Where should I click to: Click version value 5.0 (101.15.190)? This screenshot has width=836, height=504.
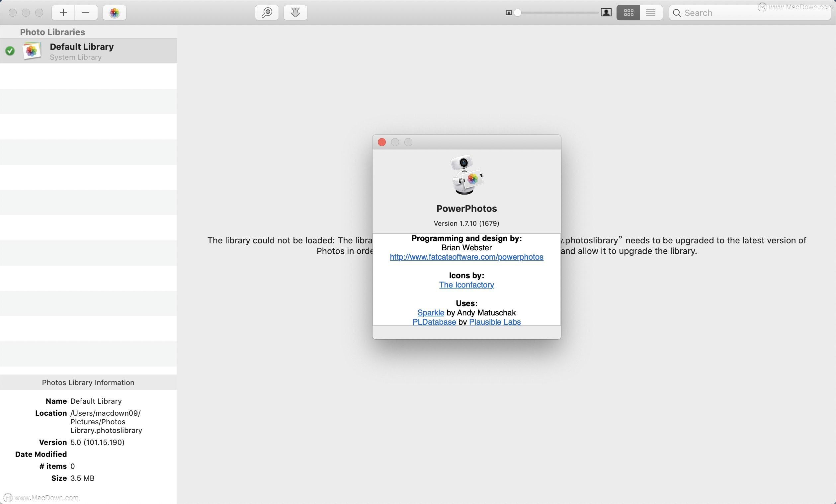(x=97, y=442)
